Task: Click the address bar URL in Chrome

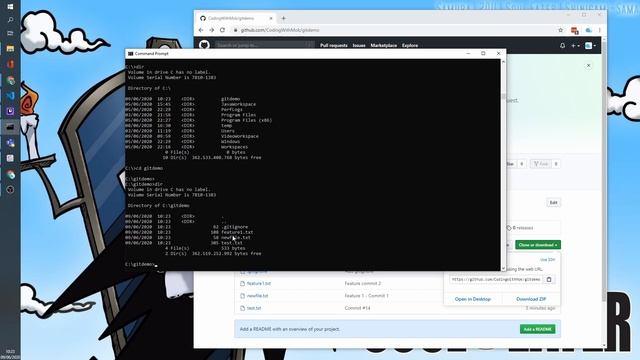Action: coord(280,30)
